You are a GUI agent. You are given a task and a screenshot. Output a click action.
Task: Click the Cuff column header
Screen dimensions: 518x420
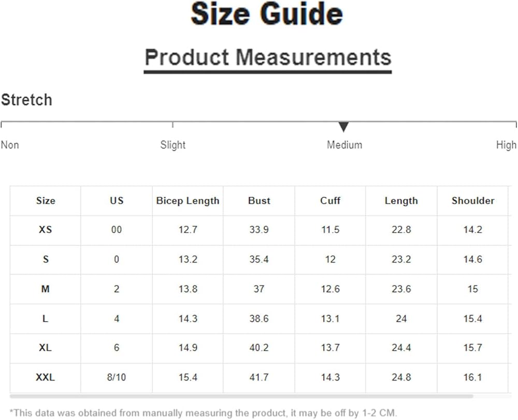point(330,201)
